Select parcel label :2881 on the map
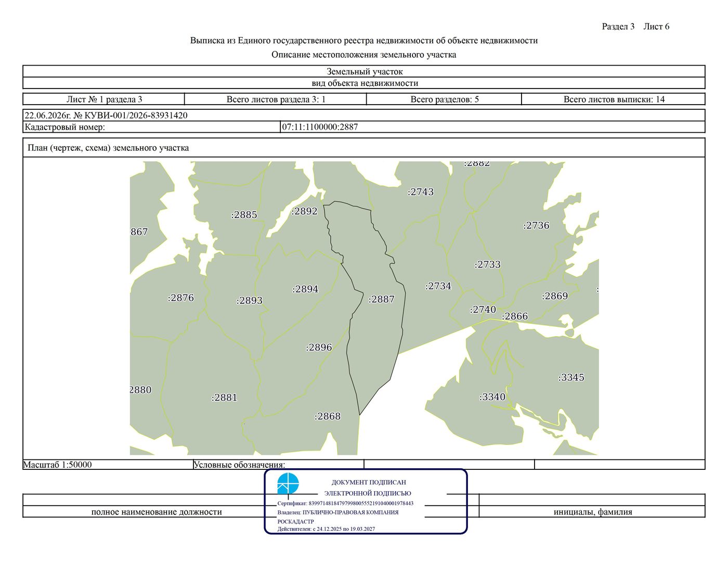728x563 pixels. click(x=224, y=398)
